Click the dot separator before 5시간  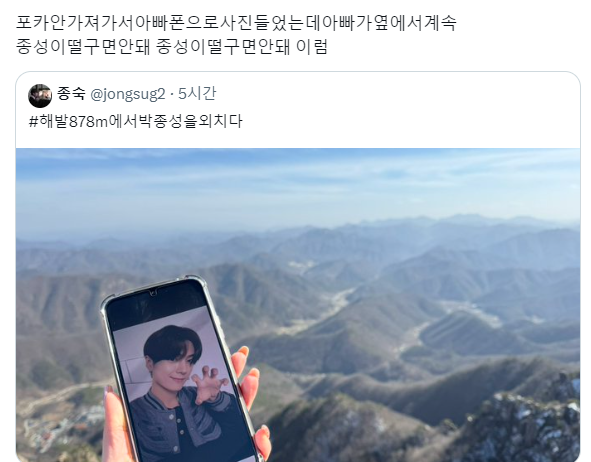coord(172,94)
